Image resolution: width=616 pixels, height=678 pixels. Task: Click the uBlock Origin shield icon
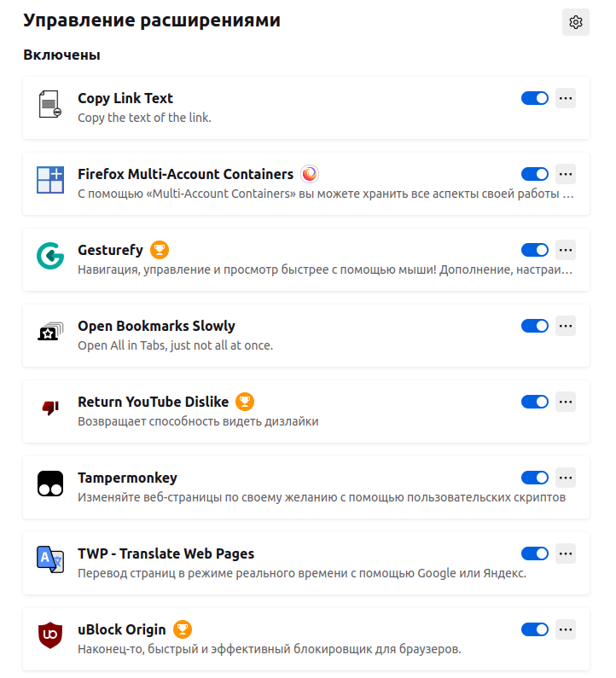pos(50,635)
